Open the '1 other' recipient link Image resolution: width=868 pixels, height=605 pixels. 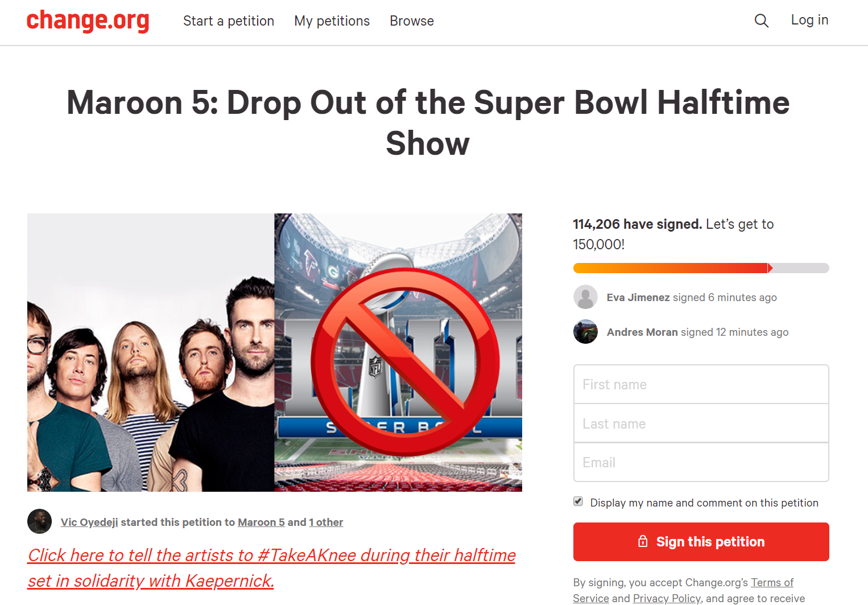326,522
